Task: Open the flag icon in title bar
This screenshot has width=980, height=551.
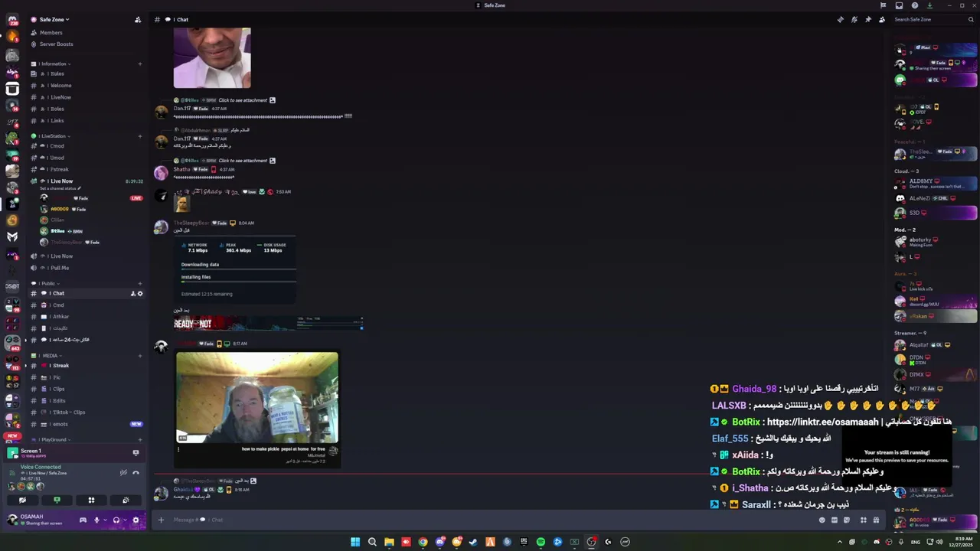Action: 883,5
